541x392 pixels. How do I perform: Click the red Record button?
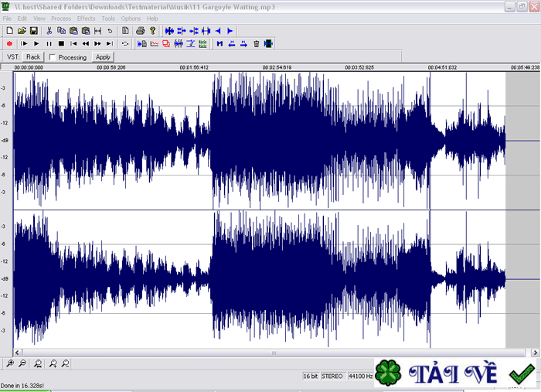(9, 43)
